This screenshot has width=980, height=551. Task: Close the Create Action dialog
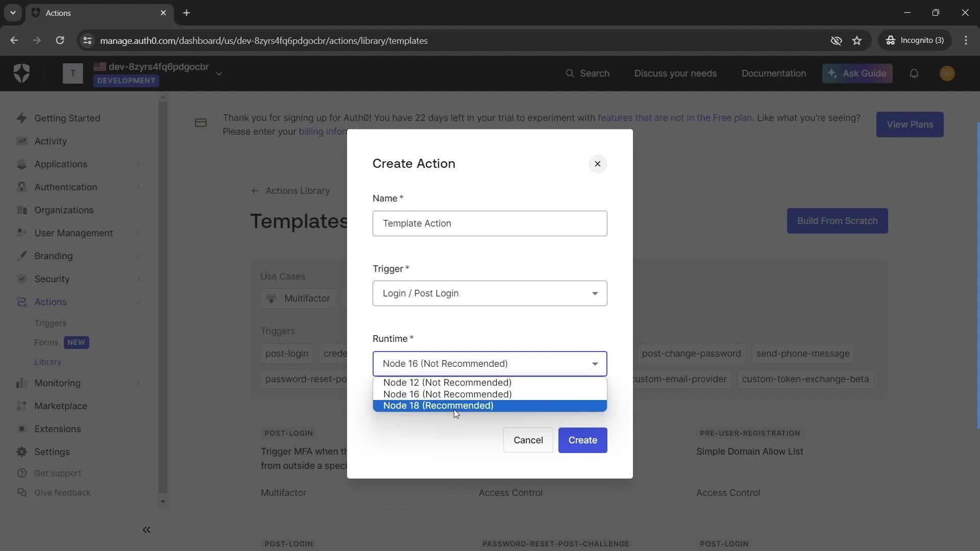click(x=597, y=164)
